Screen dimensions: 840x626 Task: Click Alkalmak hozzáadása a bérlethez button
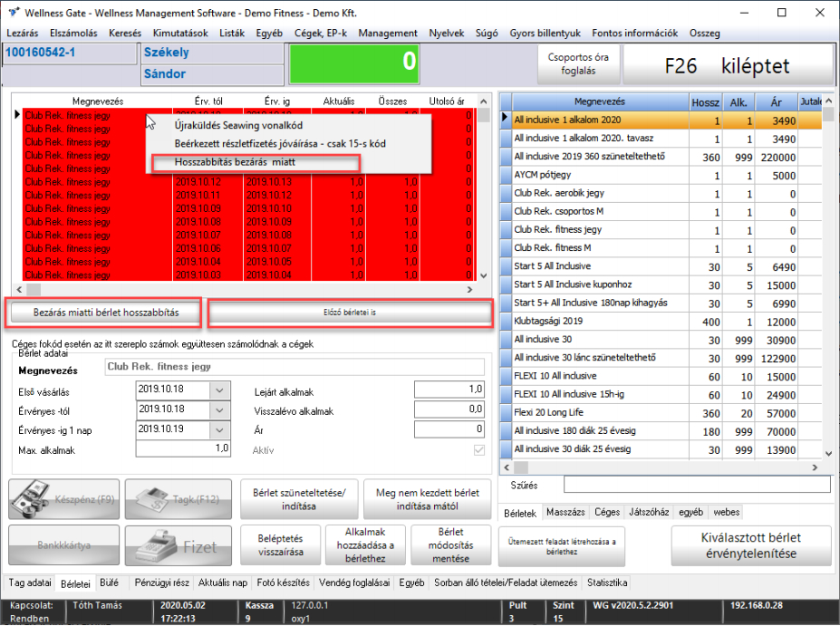[x=365, y=545]
